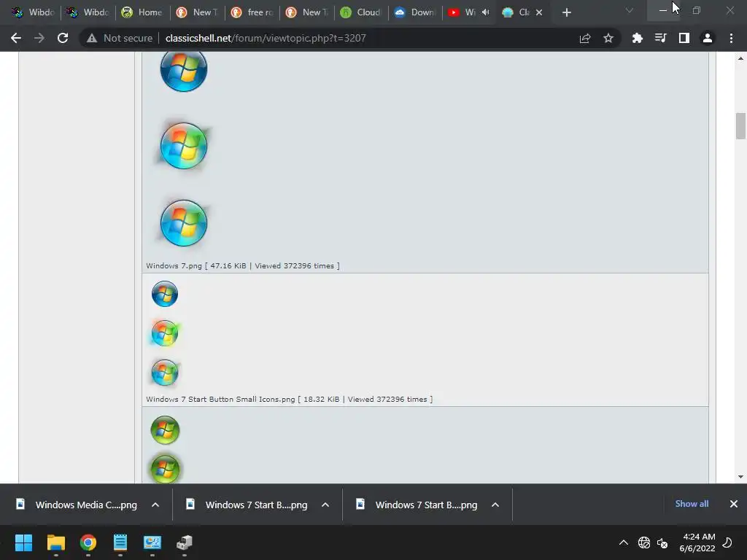This screenshot has width=747, height=560.
Task: Click the third small start orb above the Small Icons caption
Action: (165, 373)
